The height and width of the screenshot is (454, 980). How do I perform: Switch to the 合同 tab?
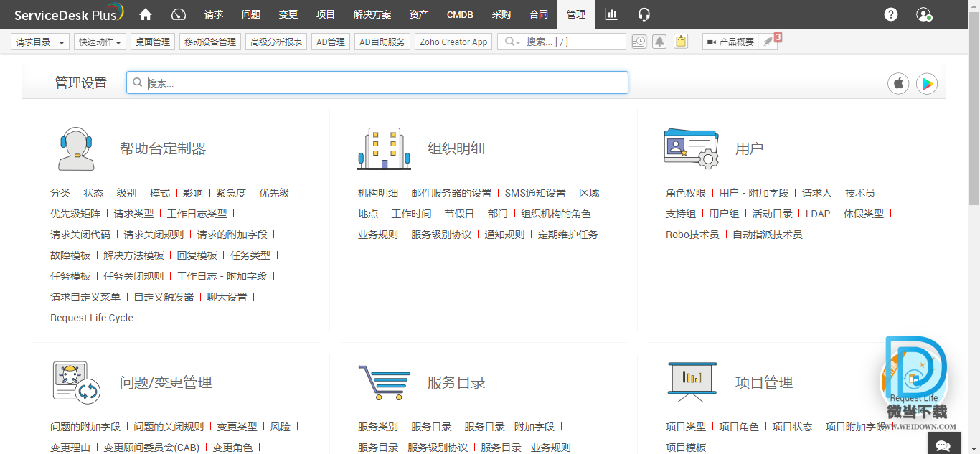tap(539, 14)
